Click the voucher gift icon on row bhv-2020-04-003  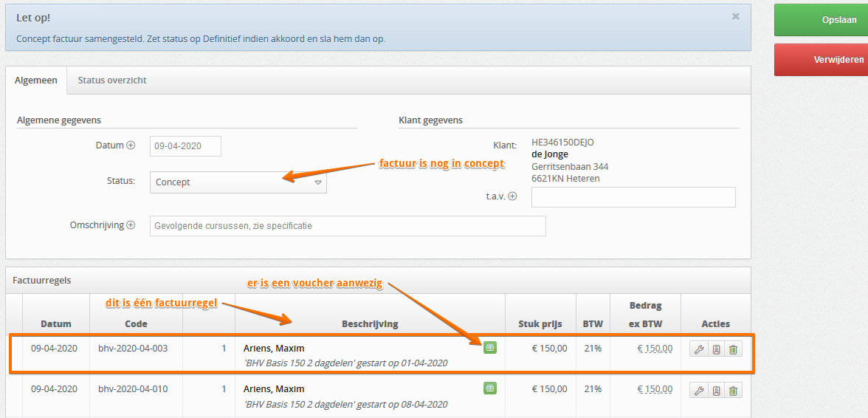pos(490,348)
